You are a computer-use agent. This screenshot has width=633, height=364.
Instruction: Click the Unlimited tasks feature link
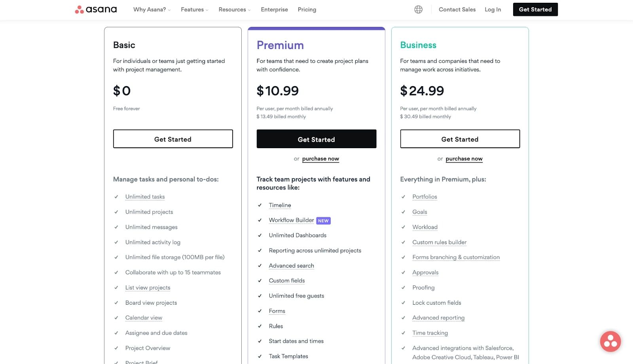145,197
